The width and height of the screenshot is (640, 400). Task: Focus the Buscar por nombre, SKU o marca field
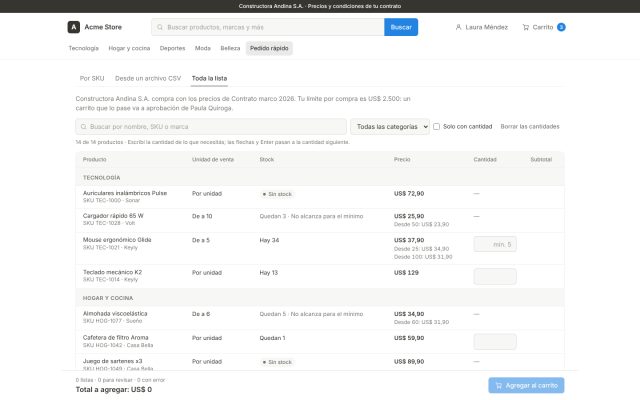[x=211, y=127]
